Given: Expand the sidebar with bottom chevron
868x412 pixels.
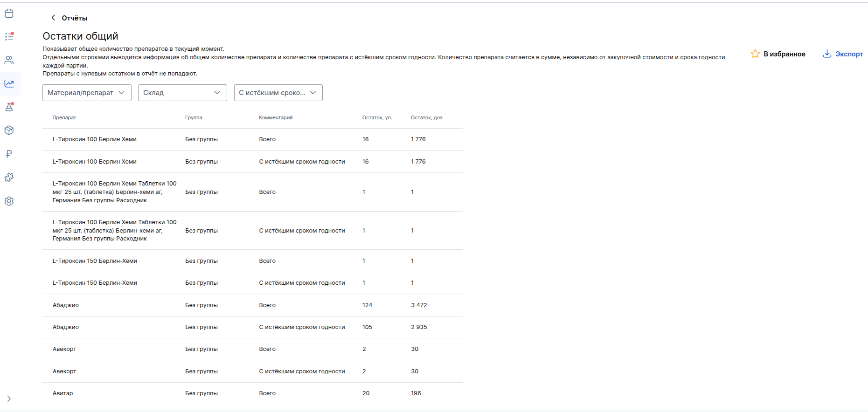Looking at the screenshot, I should [x=9, y=399].
